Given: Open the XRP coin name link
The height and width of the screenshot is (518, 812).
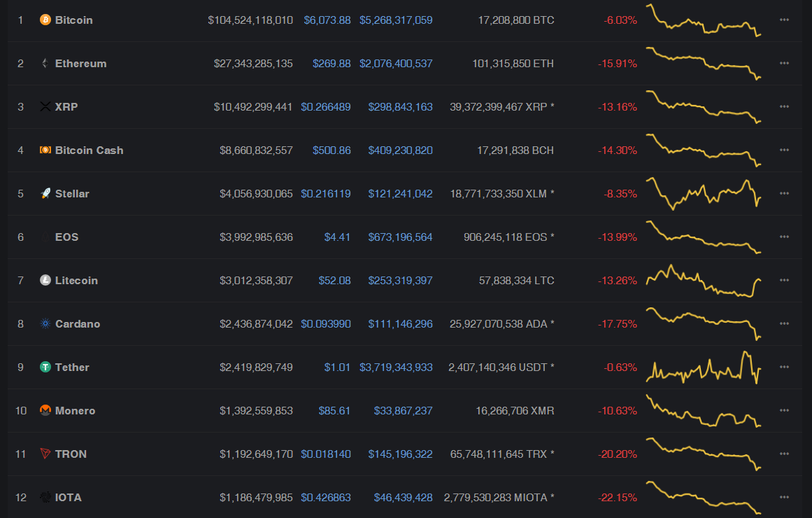Looking at the screenshot, I should pyautogui.click(x=66, y=107).
